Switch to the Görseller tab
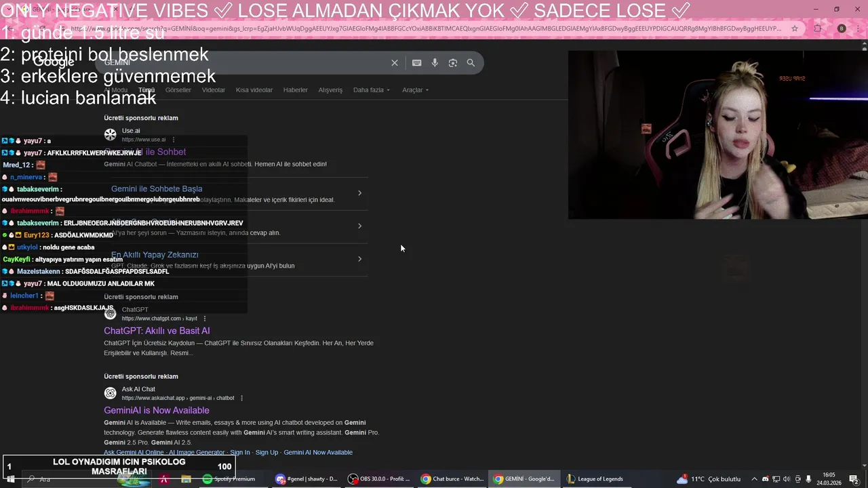Screen dimensions: 868x488 click(178, 90)
